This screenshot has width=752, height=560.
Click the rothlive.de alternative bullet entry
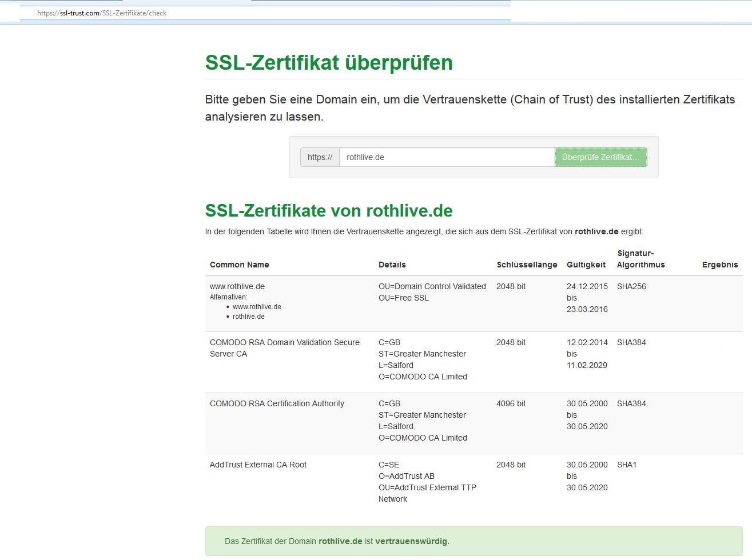pos(249,317)
